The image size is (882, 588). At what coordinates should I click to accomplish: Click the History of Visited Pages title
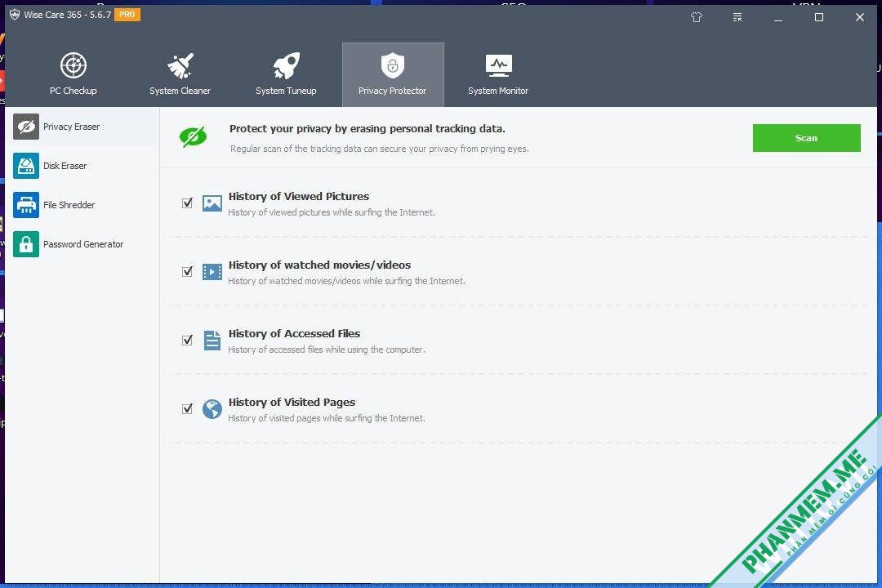pyautogui.click(x=292, y=403)
